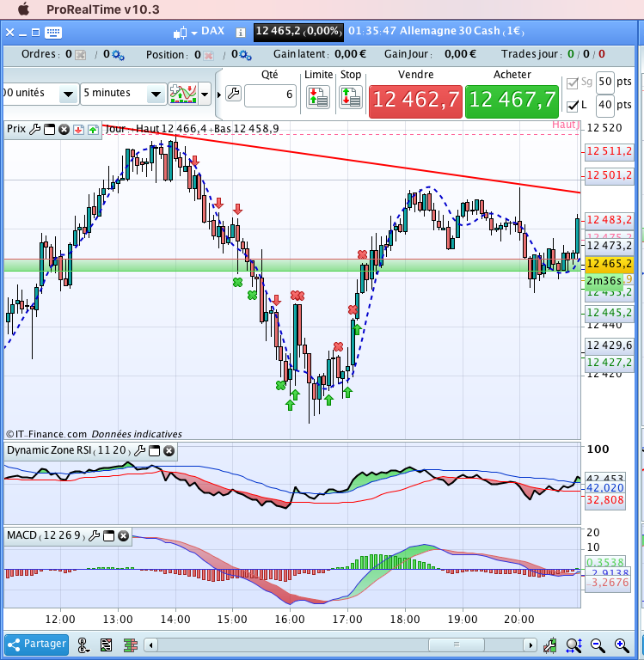Click the 12 483,2 price level label
The height and width of the screenshot is (660, 644).
point(610,220)
